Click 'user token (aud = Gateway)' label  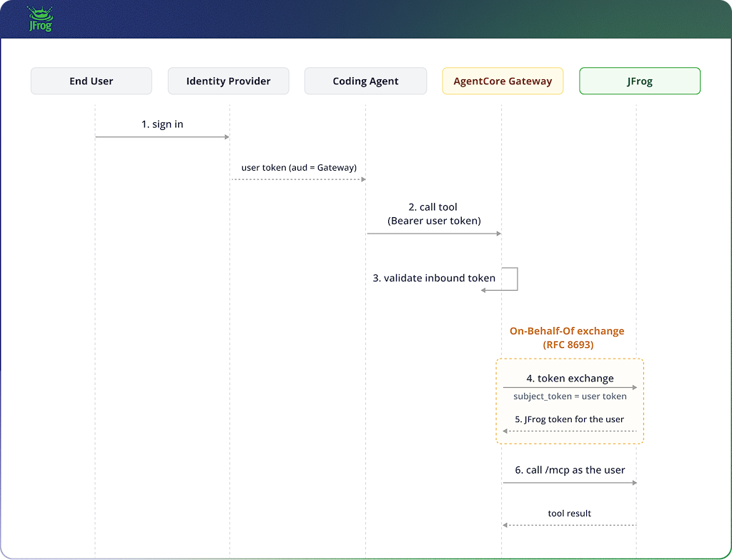pos(299,168)
